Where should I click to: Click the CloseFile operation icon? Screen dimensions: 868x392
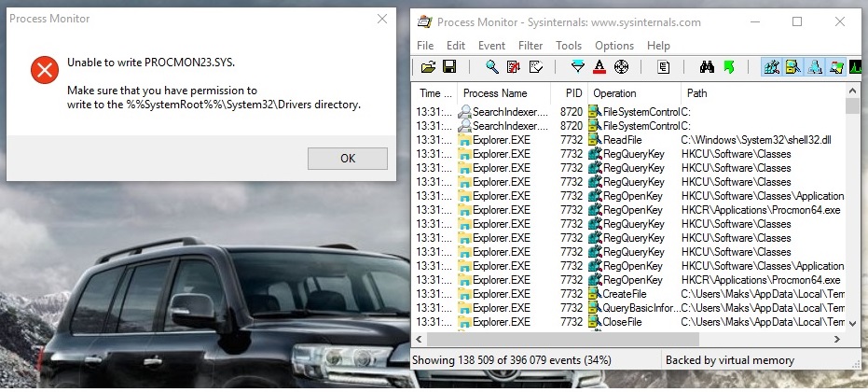[x=595, y=322]
